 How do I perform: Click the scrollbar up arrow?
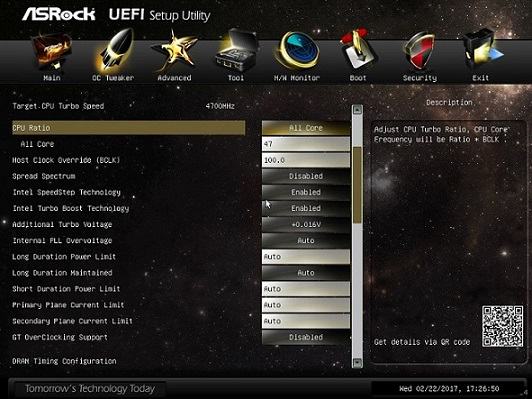tap(357, 109)
